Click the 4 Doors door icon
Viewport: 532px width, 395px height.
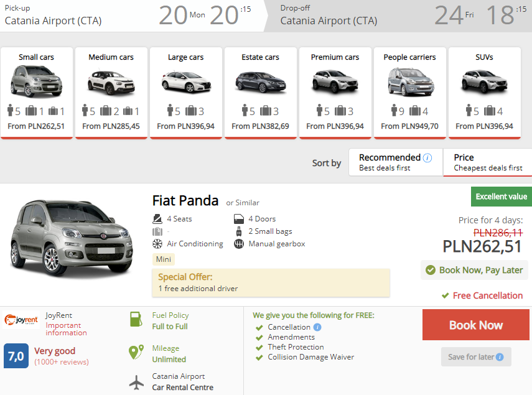point(239,219)
